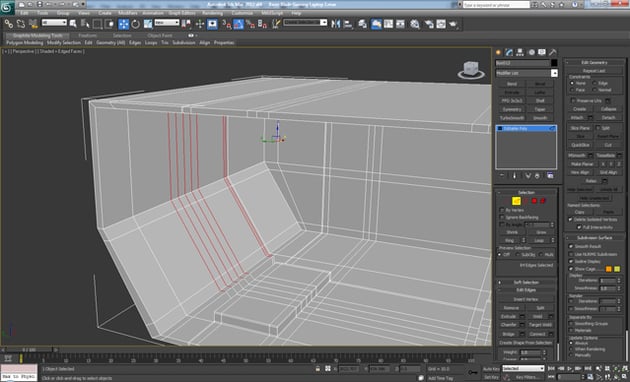630x382 pixels.
Task: Switch to the Freeform ribbon tab
Action: pos(87,35)
